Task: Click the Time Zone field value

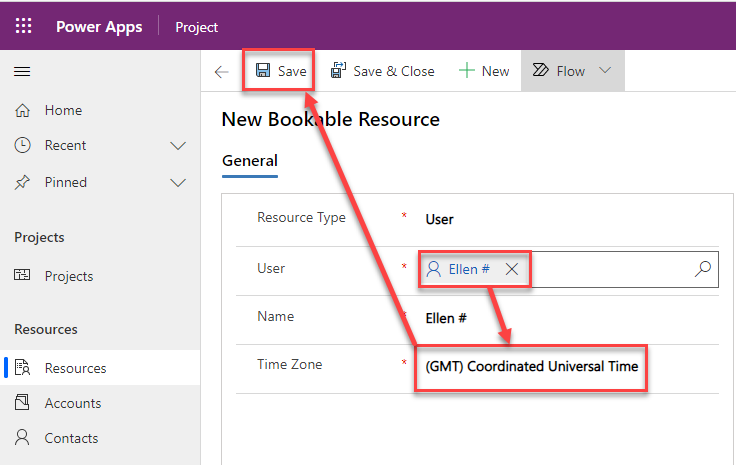Action: [531, 367]
